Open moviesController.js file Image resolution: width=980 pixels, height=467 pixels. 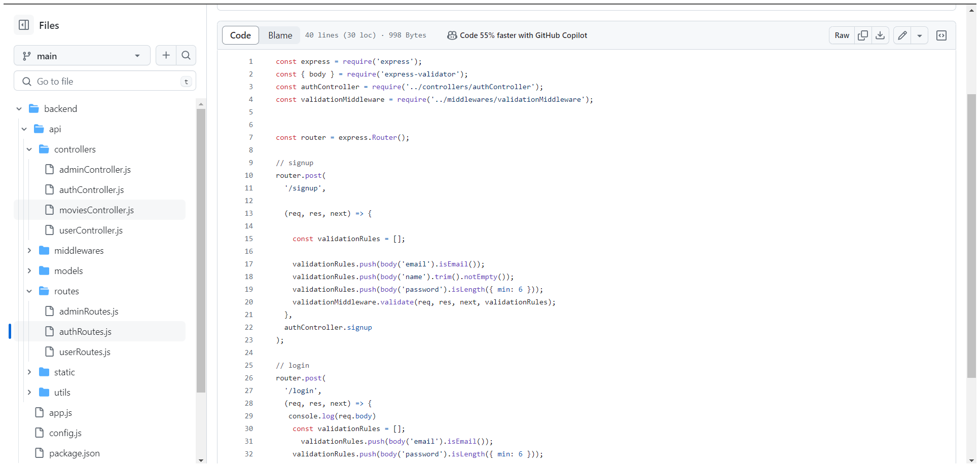tap(96, 210)
